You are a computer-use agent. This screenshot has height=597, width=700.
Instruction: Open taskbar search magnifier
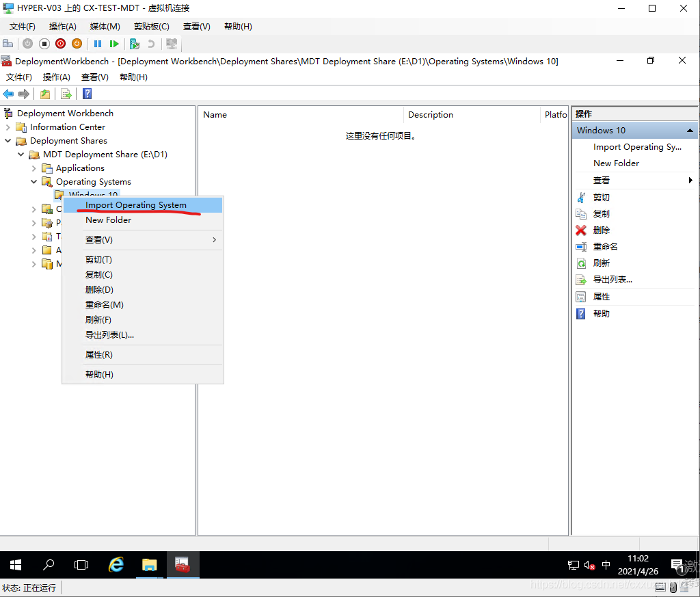click(x=49, y=565)
